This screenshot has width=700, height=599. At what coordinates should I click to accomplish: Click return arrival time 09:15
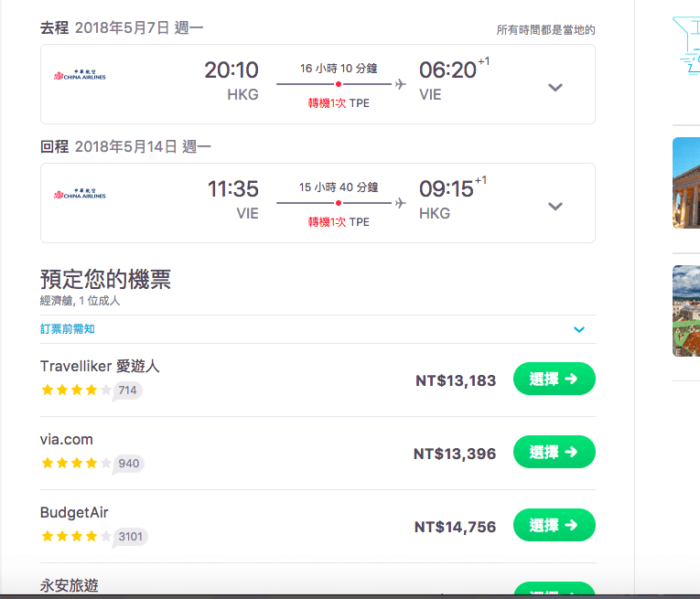pyautogui.click(x=446, y=189)
